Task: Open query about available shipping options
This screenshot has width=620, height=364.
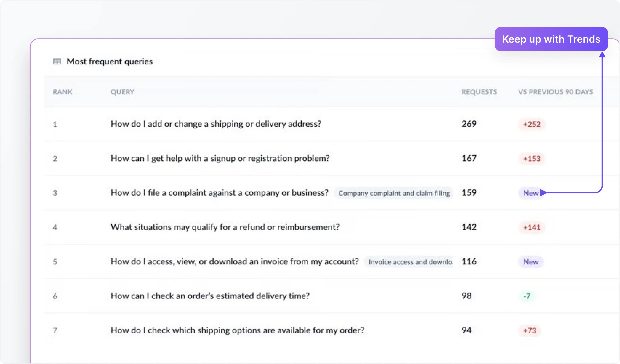Action: pos(237,330)
